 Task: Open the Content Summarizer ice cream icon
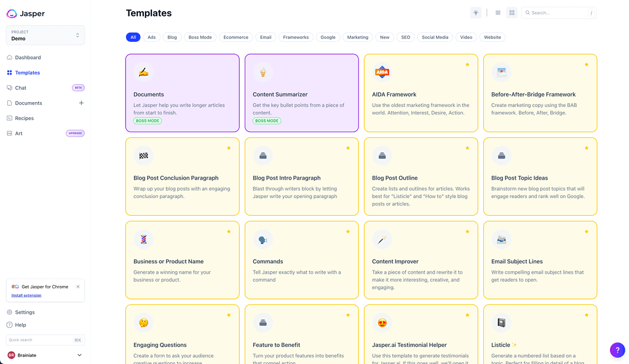(263, 72)
